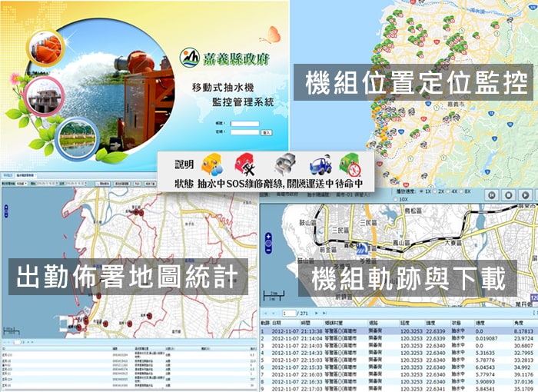Zoom in on the track map

(268, 237)
